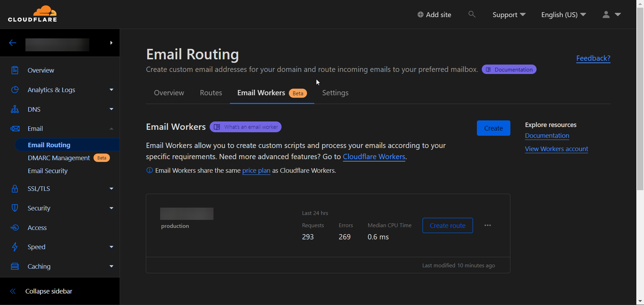
Task: Click the Documentation badge near the subtitle
Action: click(509, 69)
